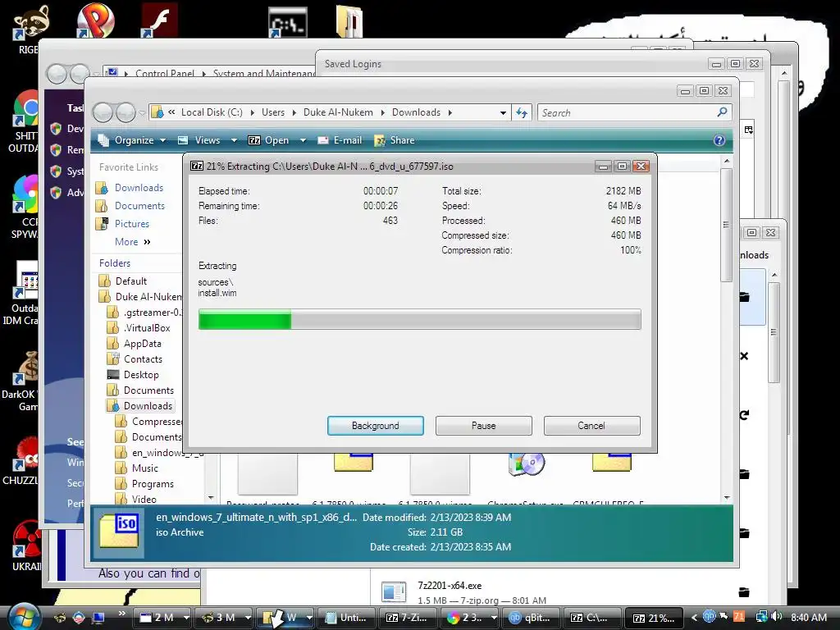This screenshot has width=840, height=630.
Task: Open the CHUZZLE desktop shortcut
Action: (25, 461)
